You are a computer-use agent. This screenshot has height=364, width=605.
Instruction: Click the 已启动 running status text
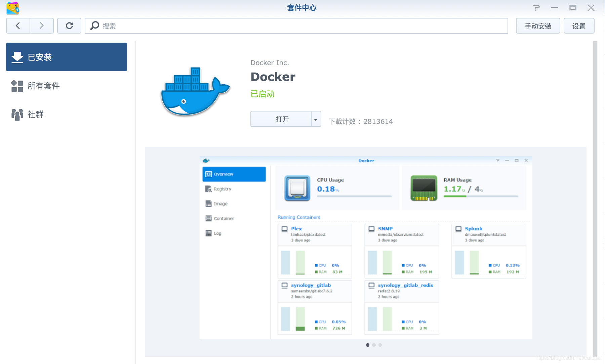click(263, 94)
